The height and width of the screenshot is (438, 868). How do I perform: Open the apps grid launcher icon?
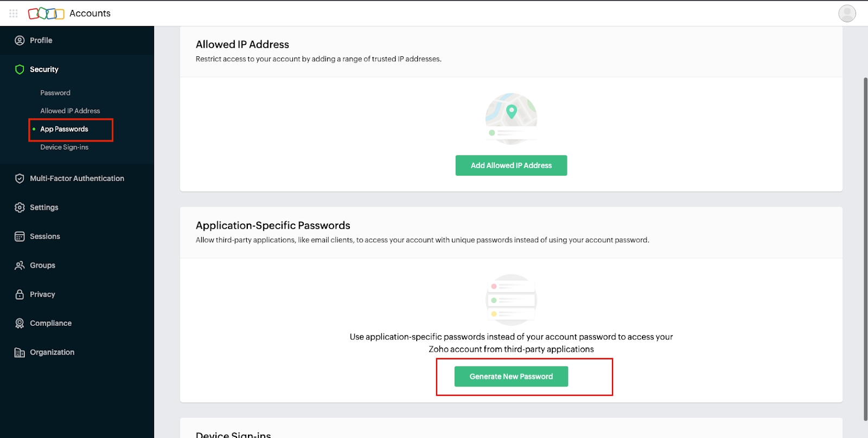pos(14,13)
